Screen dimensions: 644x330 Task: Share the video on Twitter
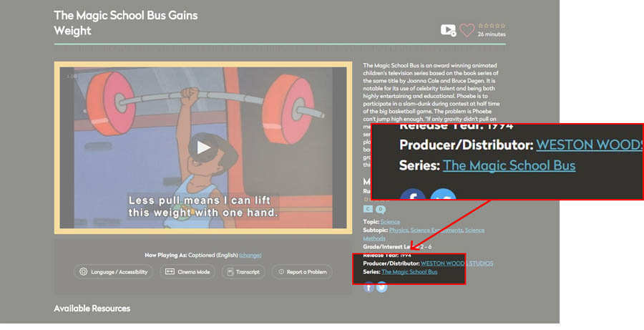(x=381, y=287)
